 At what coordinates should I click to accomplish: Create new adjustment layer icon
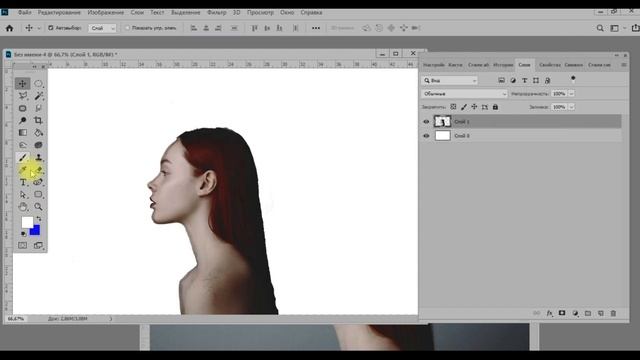(575, 313)
